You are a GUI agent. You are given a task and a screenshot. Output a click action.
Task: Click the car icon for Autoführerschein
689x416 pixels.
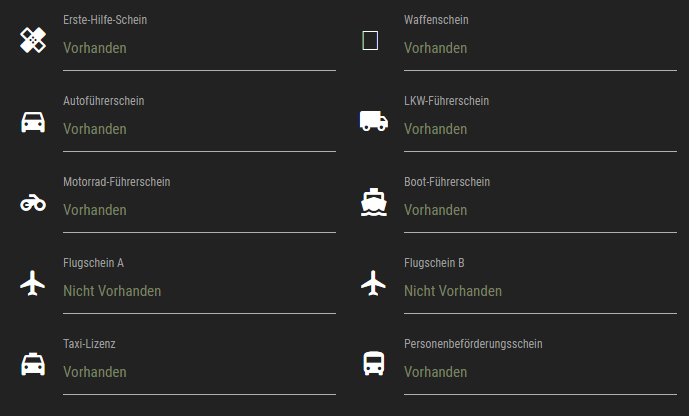coord(33,122)
